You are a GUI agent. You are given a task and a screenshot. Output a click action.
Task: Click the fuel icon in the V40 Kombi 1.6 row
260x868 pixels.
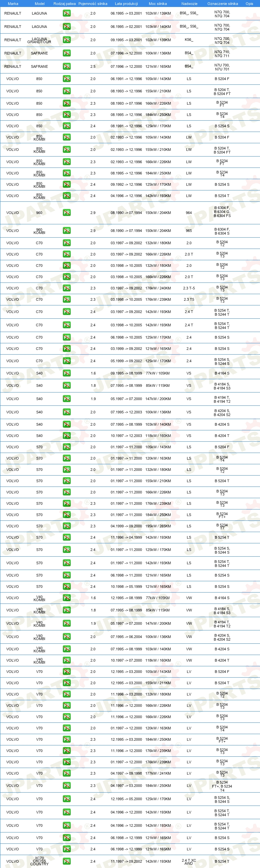point(66,598)
